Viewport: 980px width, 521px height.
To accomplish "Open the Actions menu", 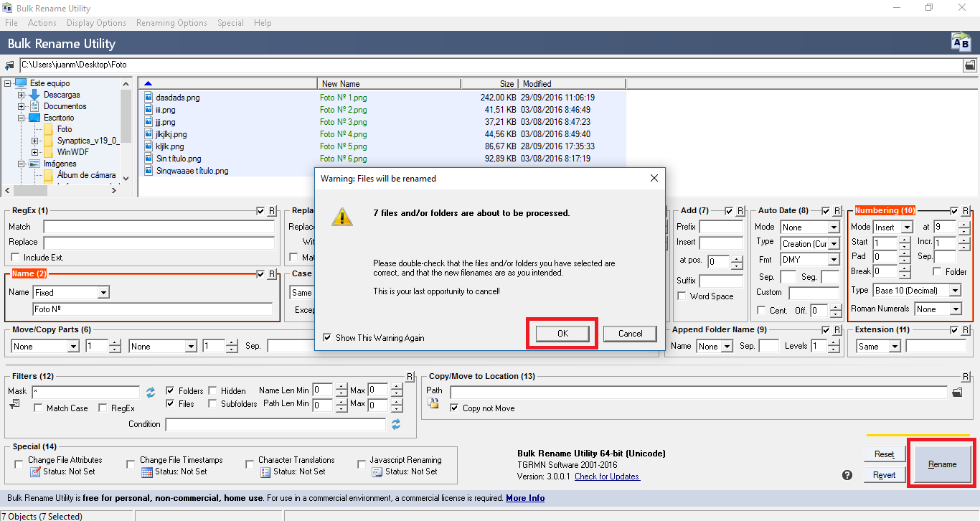I will [x=42, y=23].
